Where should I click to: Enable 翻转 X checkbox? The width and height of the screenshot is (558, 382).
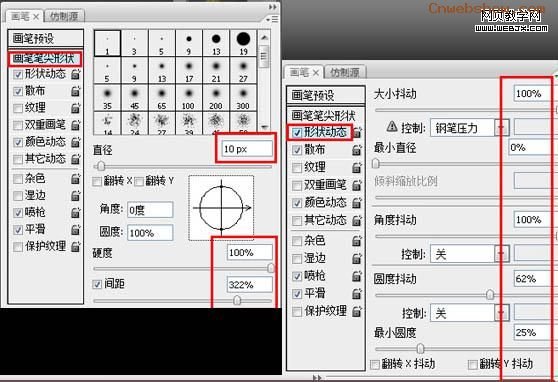point(96,182)
